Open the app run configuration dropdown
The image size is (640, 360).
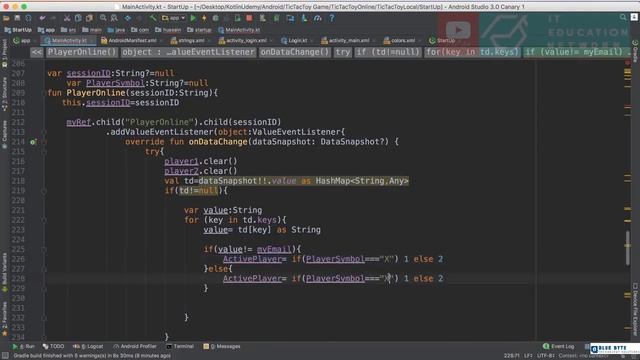[173, 18]
